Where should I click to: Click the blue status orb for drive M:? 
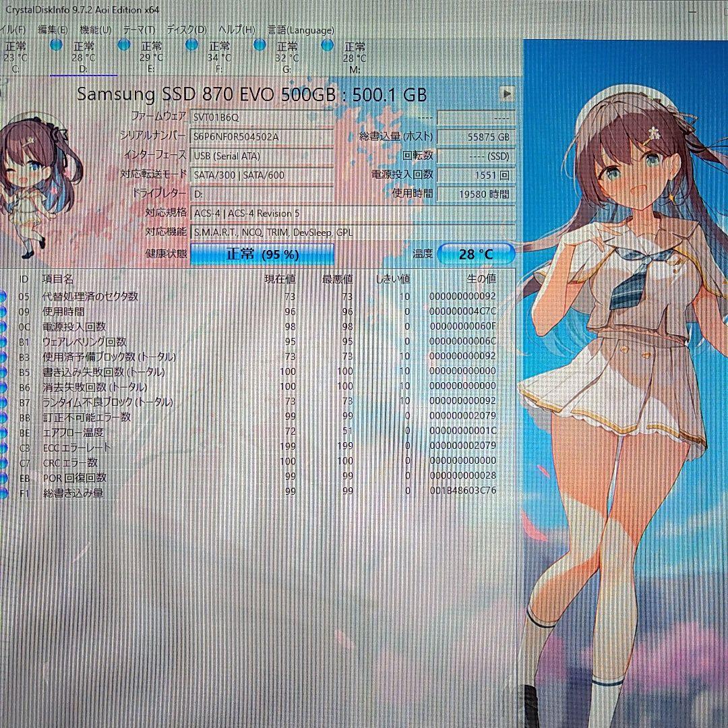click(x=328, y=45)
